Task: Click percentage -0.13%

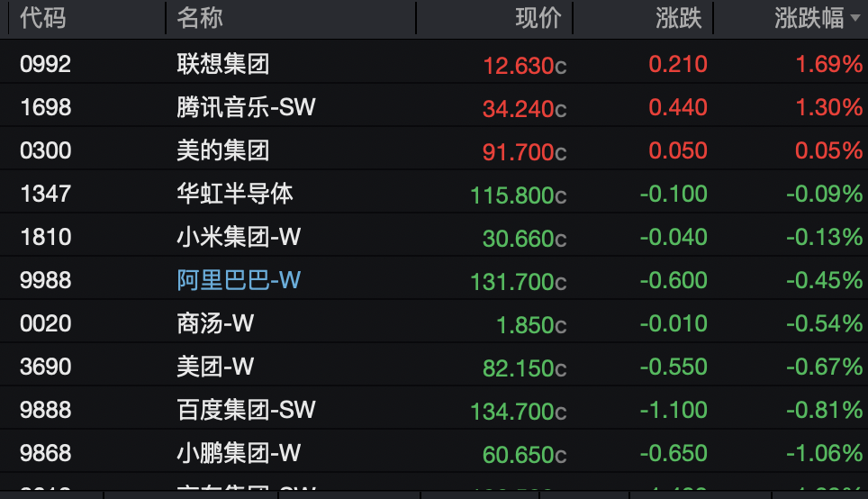Action: pyautogui.click(x=824, y=237)
